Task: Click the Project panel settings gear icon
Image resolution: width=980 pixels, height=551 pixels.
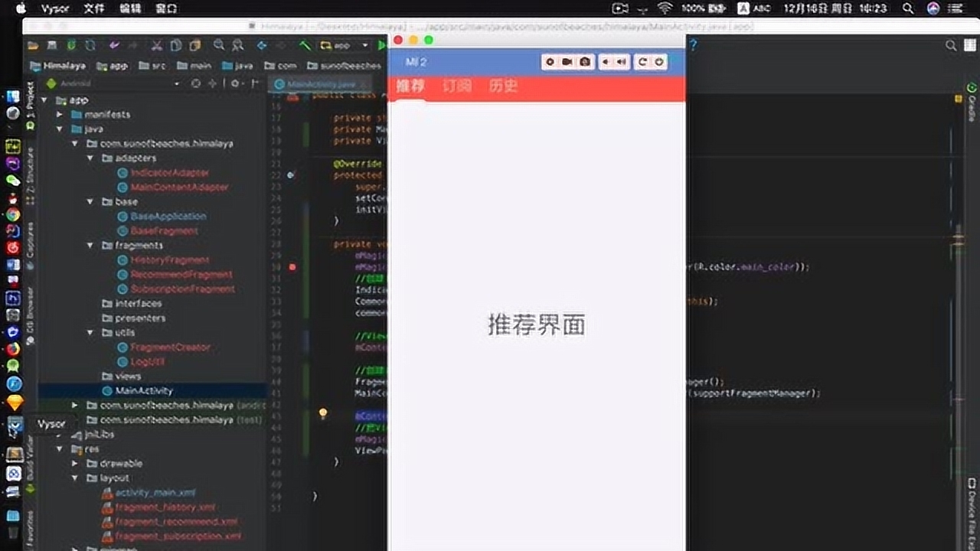Action: 235,83
